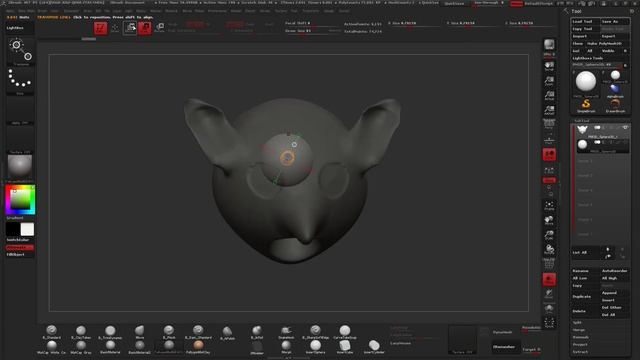Click the Lightbox button
The image size is (640, 360).
pyautogui.click(x=20, y=28)
